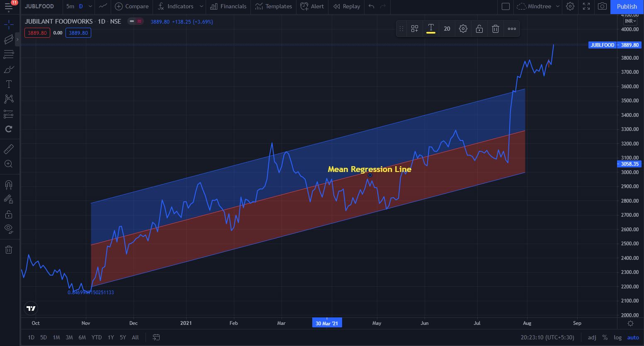Open the Fibonacci retracement tools

click(x=9, y=54)
